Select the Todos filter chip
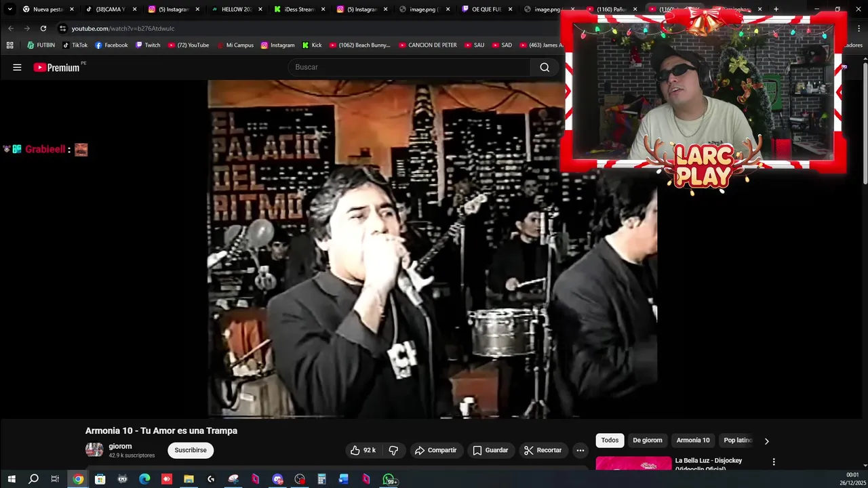Viewport: 868px width, 488px height. [x=610, y=441]
